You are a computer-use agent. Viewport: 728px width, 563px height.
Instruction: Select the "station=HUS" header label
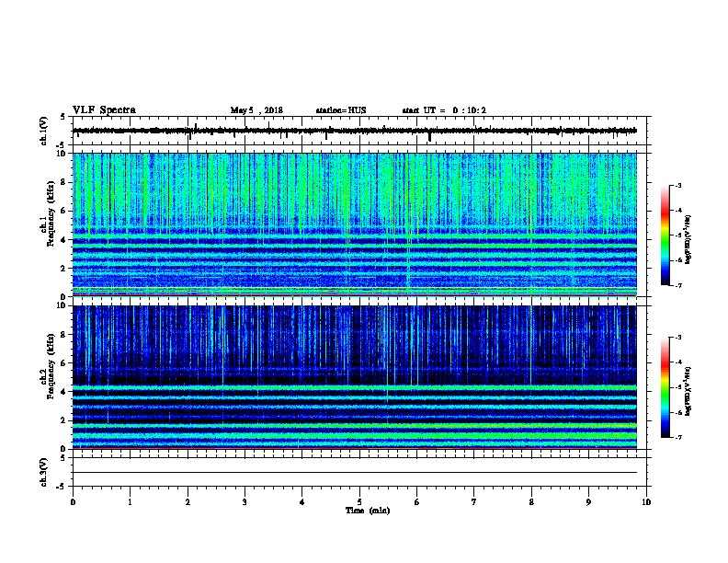point(341,110)
